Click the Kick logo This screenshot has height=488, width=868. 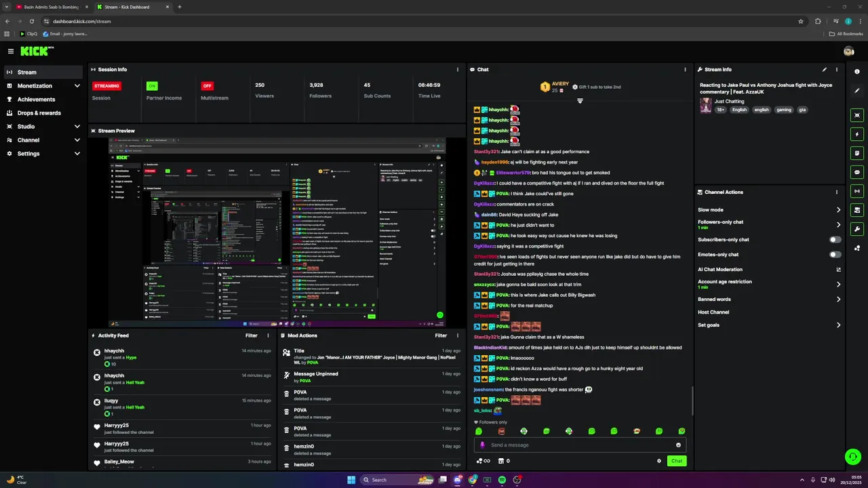tap(37, 51)
